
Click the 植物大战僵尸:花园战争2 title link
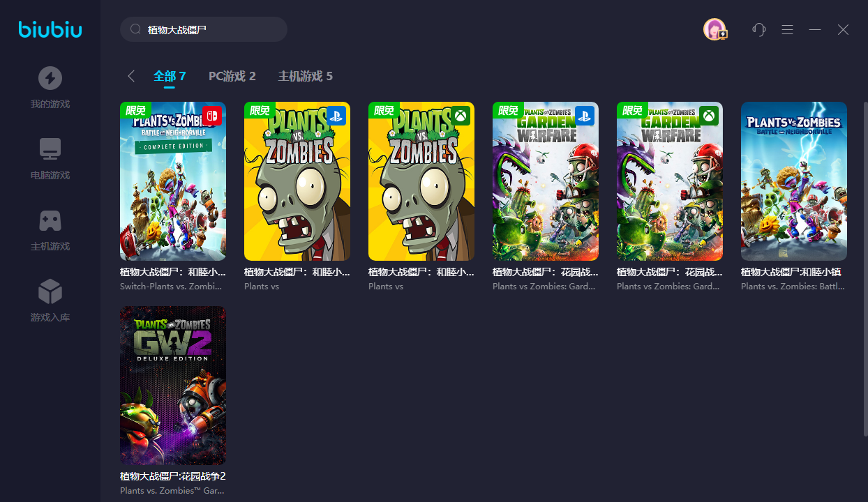click(172, 476)
